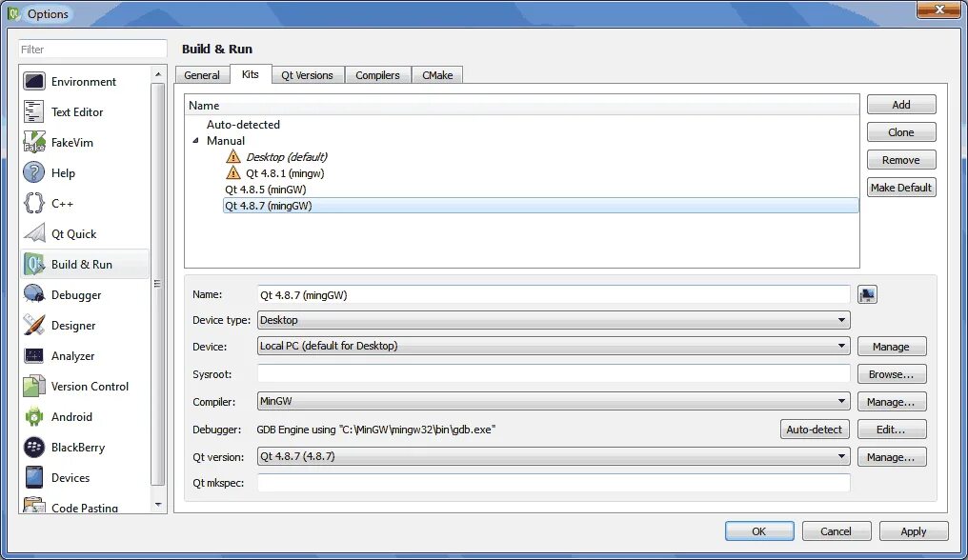The image size is (968, 560).
Task: Click the OK button
Action: pos(759,531)
